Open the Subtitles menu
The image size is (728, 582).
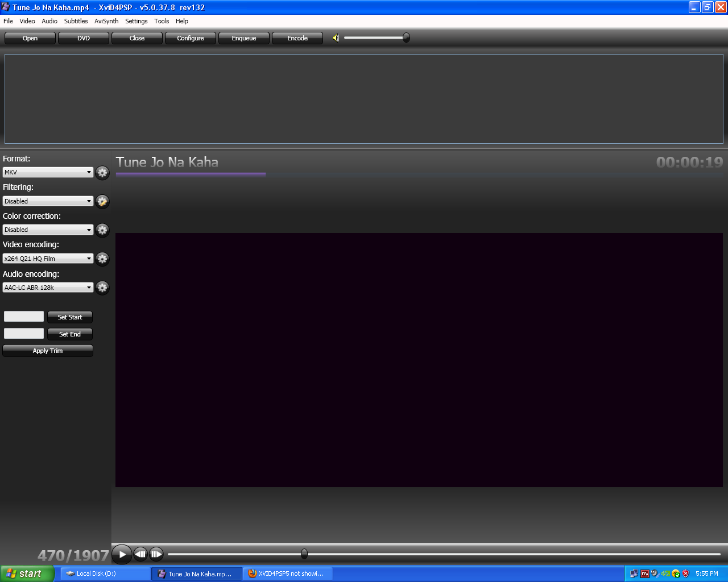pyautogui.click(x=76, y=21)
